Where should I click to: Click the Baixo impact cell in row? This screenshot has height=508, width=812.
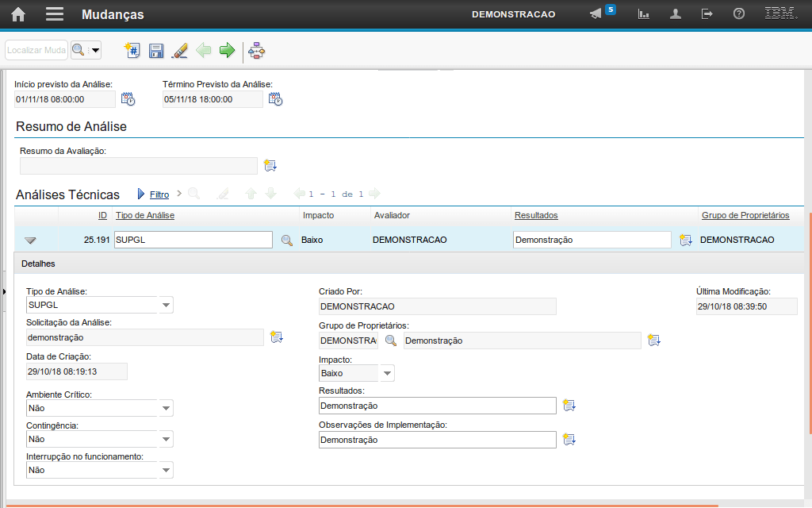coord(312,240)
